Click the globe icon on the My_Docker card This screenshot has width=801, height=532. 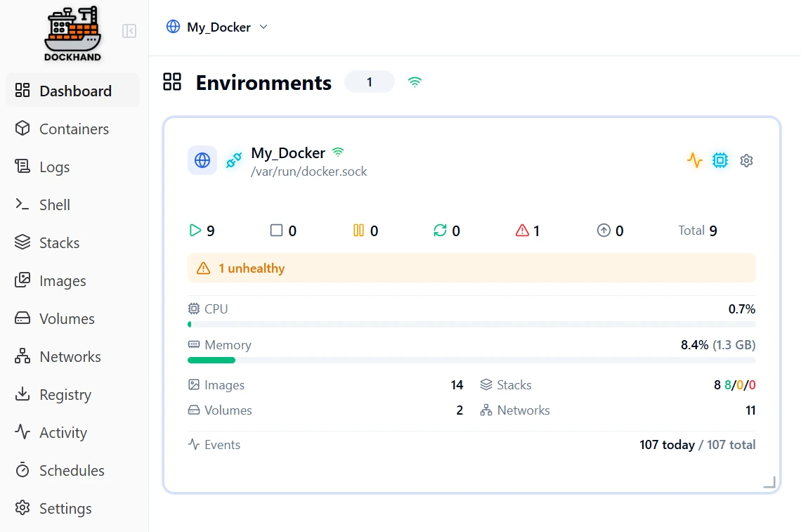pyautogui.click(x=202, y=160)
